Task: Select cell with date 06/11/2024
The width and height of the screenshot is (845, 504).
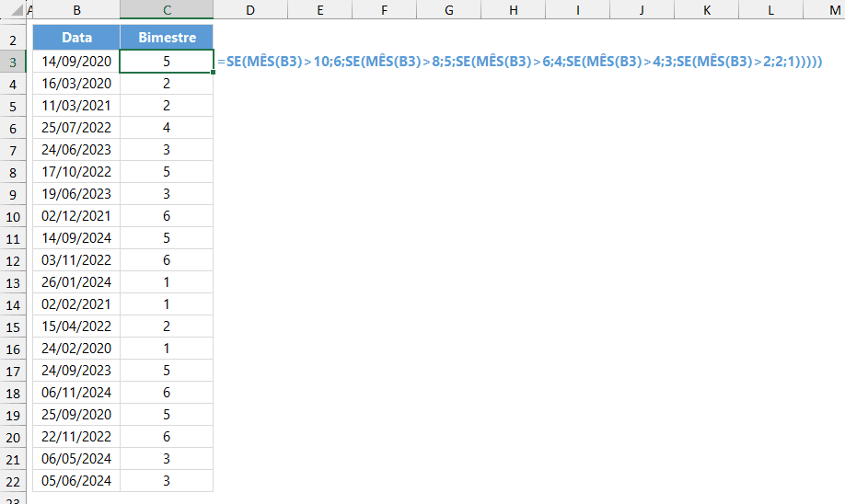Action: (x=76, y=393)
